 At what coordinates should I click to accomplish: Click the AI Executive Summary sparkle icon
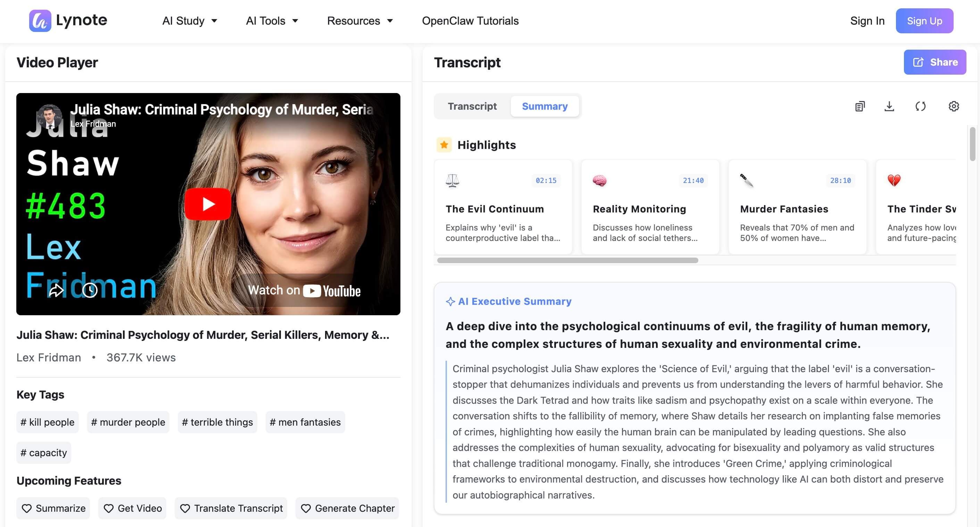(x=450, y=302)
